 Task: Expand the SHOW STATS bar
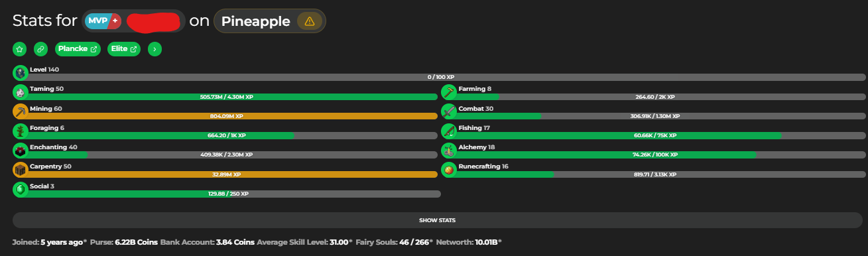click(438, 220)
